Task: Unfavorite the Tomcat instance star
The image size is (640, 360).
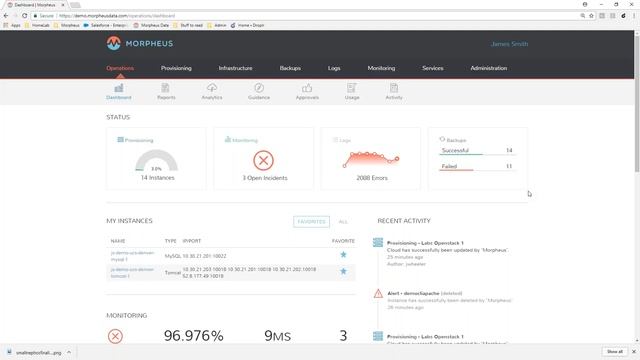Action: tap(343, 271)
